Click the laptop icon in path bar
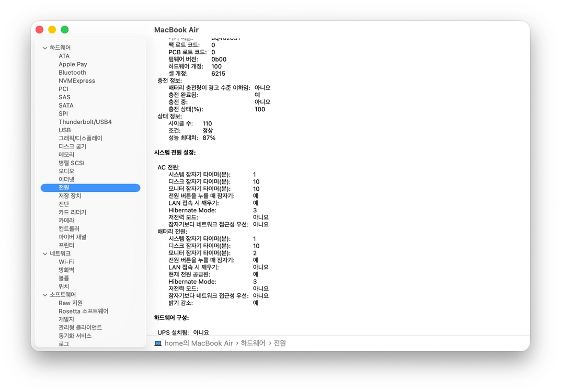 click(x=158, y=344)
